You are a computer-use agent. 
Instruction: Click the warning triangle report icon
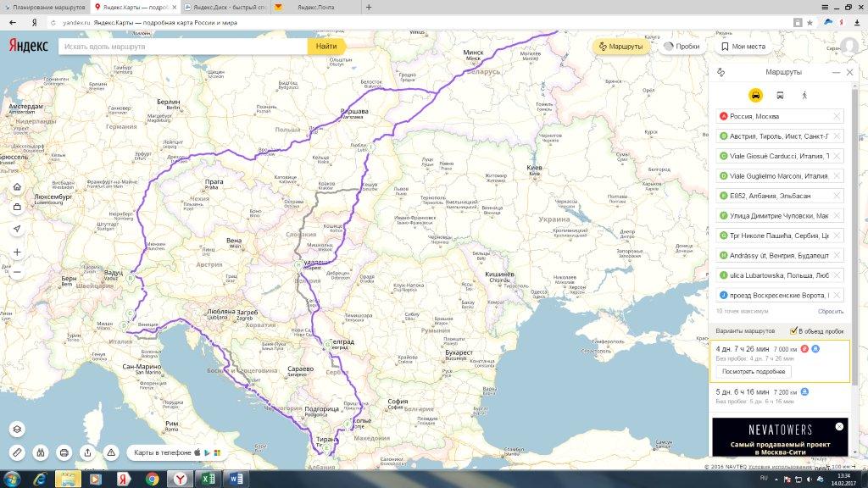[x=112, y=452]
